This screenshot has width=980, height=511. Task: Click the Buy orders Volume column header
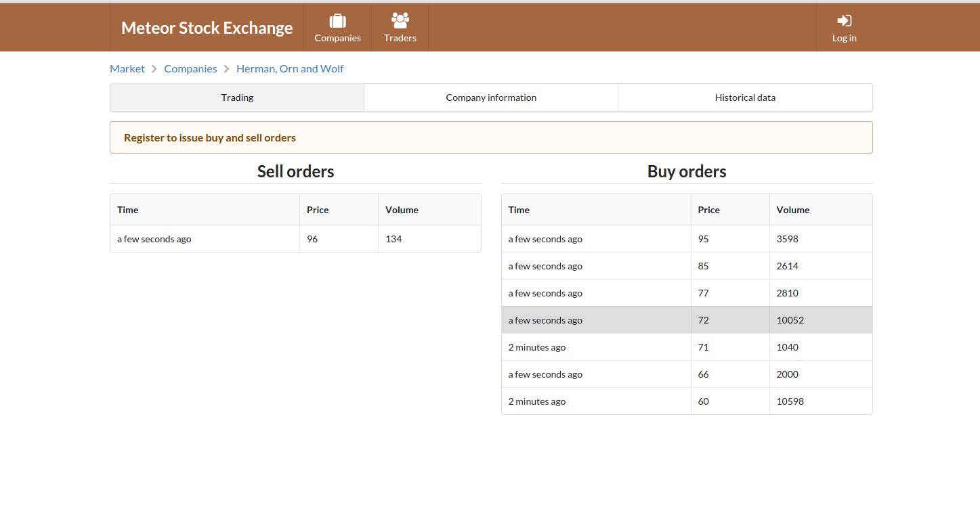[793, 210]
